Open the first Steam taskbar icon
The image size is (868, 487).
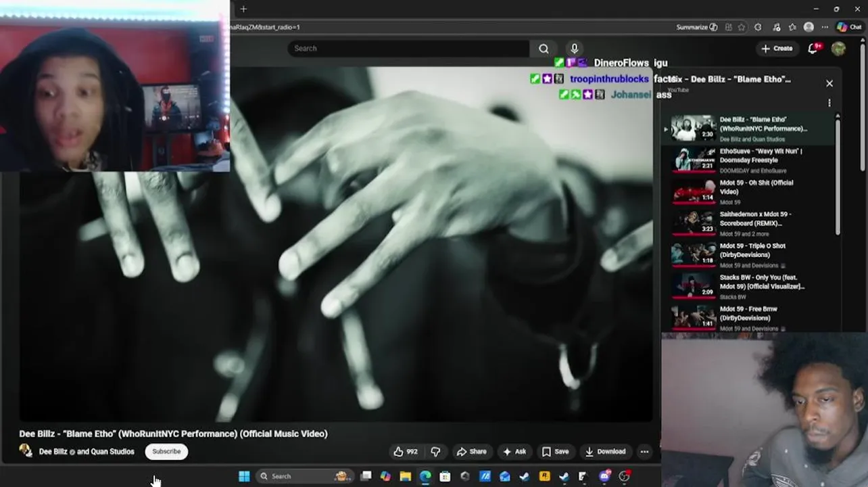pos(524,476)
